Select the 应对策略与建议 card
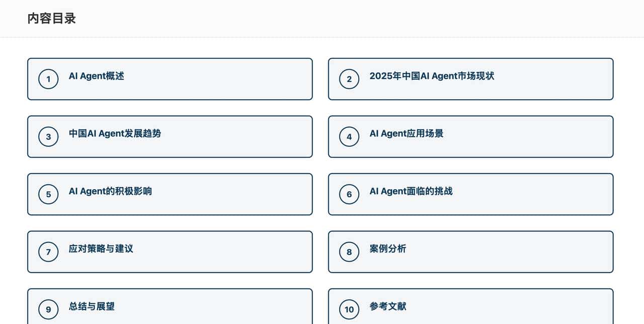 [170, 252]
